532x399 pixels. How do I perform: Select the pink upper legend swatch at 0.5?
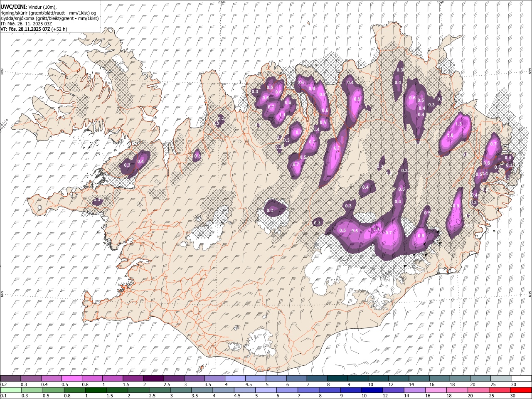click(x=72, y=379)
